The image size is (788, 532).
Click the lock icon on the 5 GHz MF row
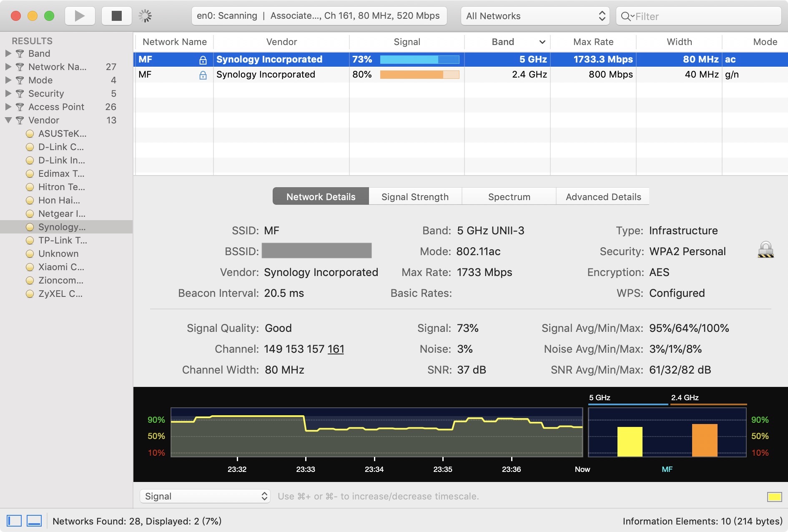click(x=203, y=60)
